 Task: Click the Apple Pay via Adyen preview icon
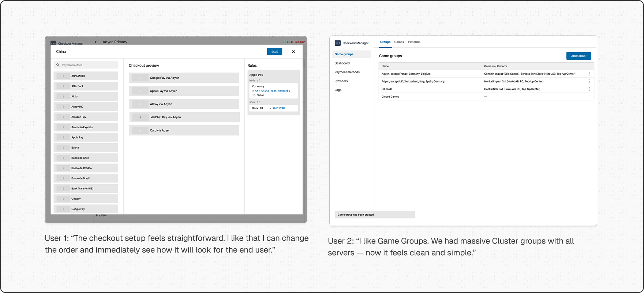140,91
